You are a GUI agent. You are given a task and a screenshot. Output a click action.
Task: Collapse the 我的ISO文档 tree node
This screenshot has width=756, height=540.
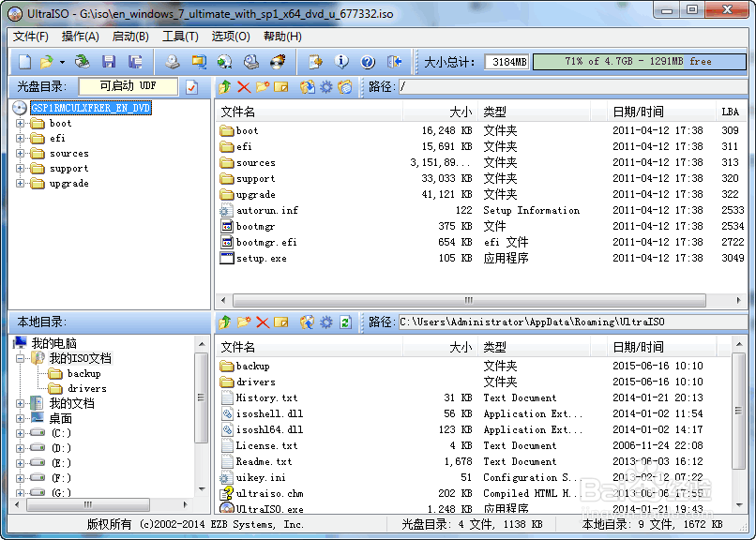point(20,358)
